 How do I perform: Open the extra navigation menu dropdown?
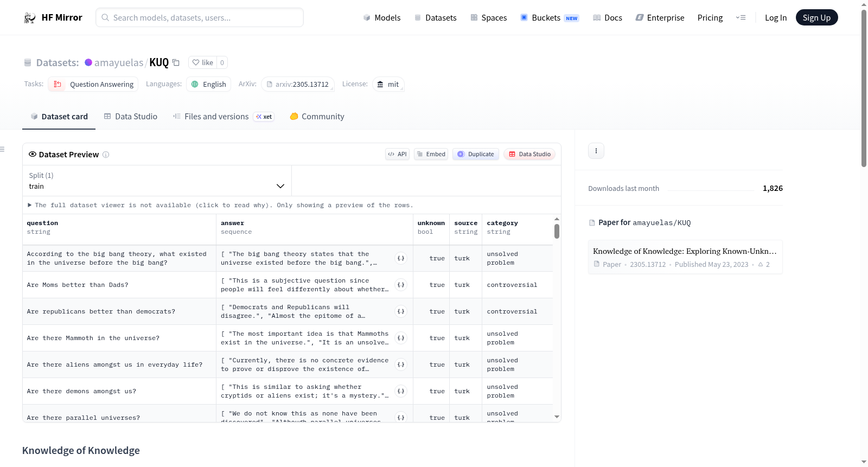click(x=741, y=17)
